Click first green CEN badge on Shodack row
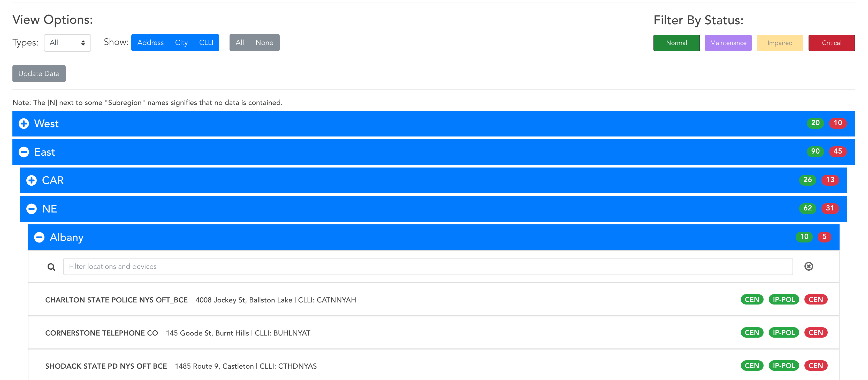Screen dimensions: 868x380 [752, 366]
